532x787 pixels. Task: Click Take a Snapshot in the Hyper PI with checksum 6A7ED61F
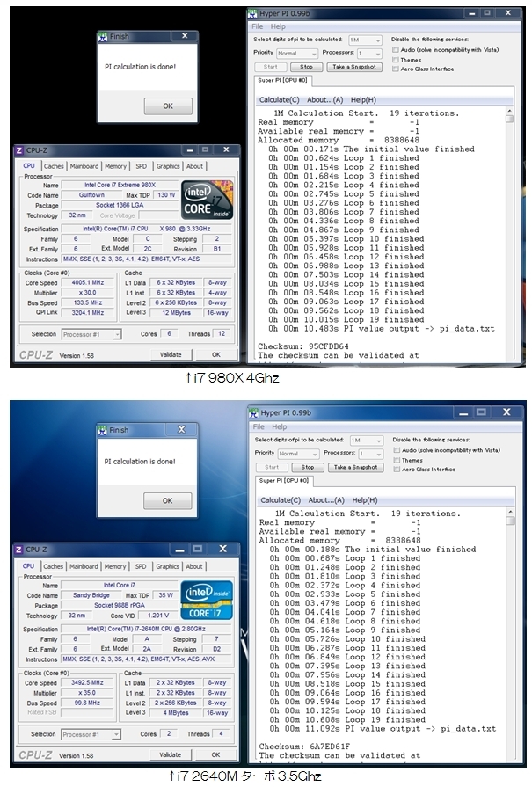coord(356,467)
